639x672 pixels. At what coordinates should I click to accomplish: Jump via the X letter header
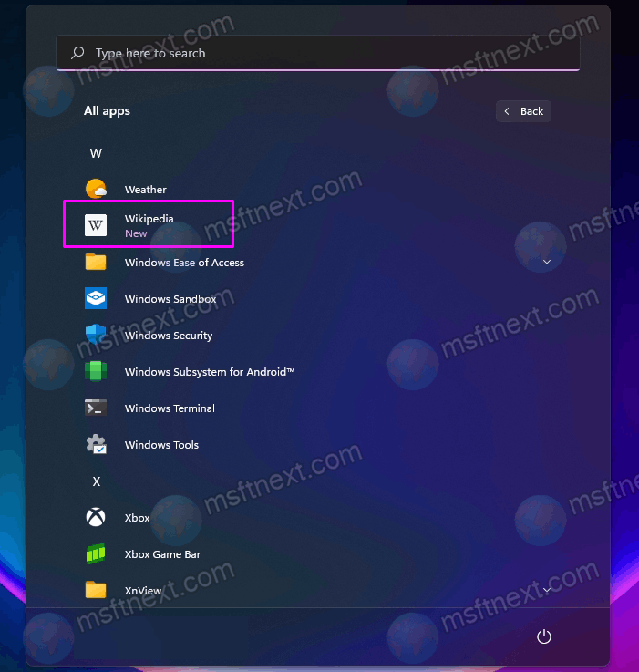pos(97,481)
